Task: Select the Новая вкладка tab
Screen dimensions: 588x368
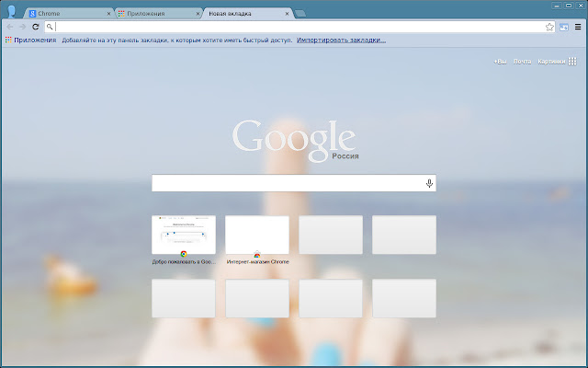Action: click(247, 14)
